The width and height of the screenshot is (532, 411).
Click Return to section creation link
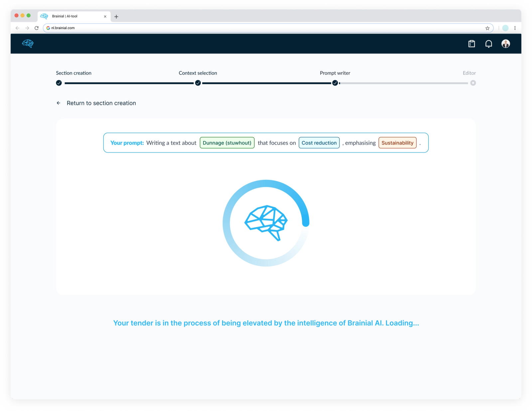tap(101, 103)
